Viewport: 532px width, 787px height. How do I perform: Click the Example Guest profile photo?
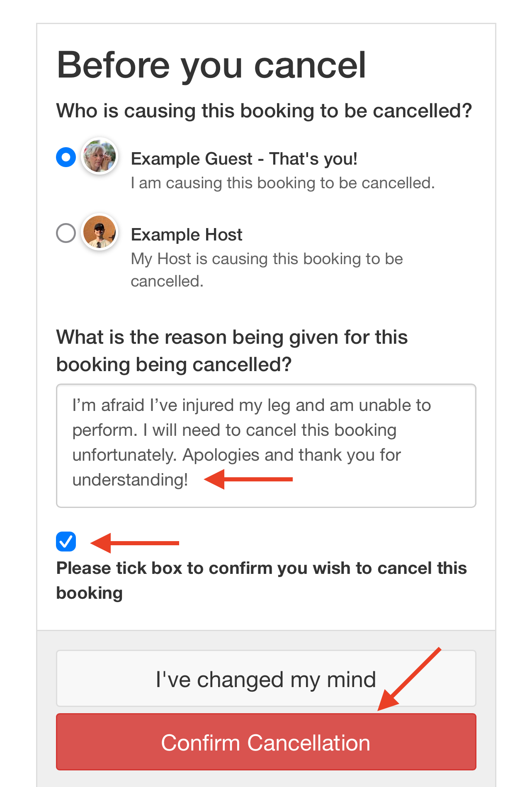(100, 156)
